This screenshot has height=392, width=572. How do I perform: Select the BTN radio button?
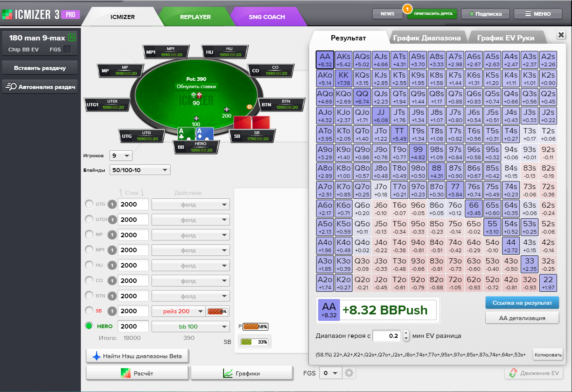pos(89,295)
